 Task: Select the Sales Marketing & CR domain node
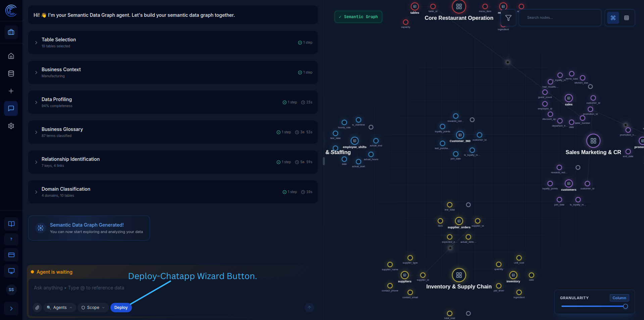593,141
